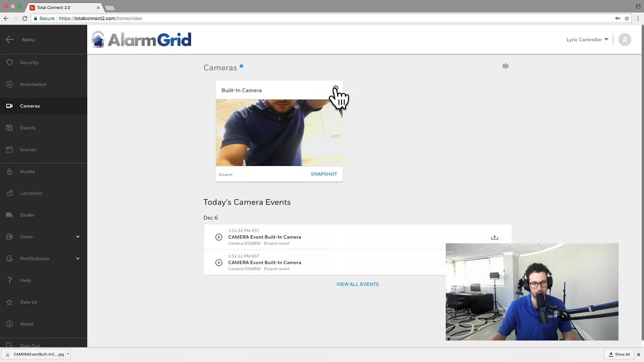Click the Users group icon
Screen dimensions: 644x362
tap(10, 237)
